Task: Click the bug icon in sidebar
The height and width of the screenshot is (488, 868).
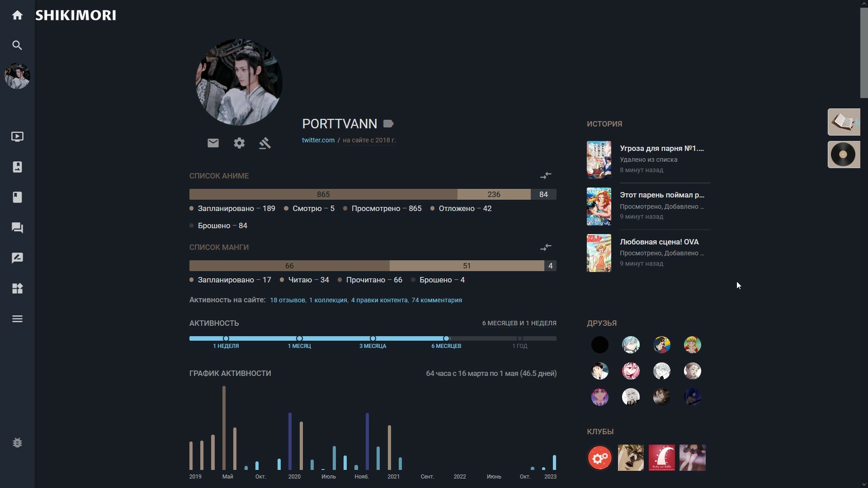Action: click(17, 443)
